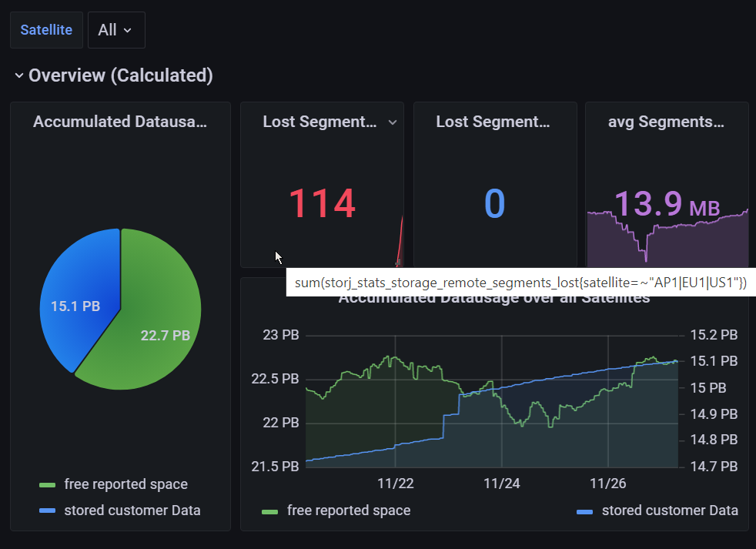
Task: Open the 'Accumulated Datausa...' pie panel title menu
Action: pos(120,122)
